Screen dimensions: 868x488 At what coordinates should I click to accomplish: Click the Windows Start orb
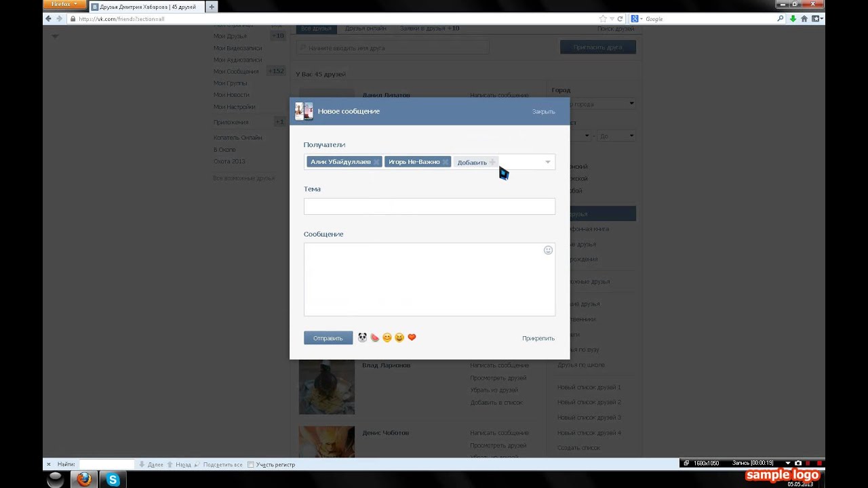point(56,480)
